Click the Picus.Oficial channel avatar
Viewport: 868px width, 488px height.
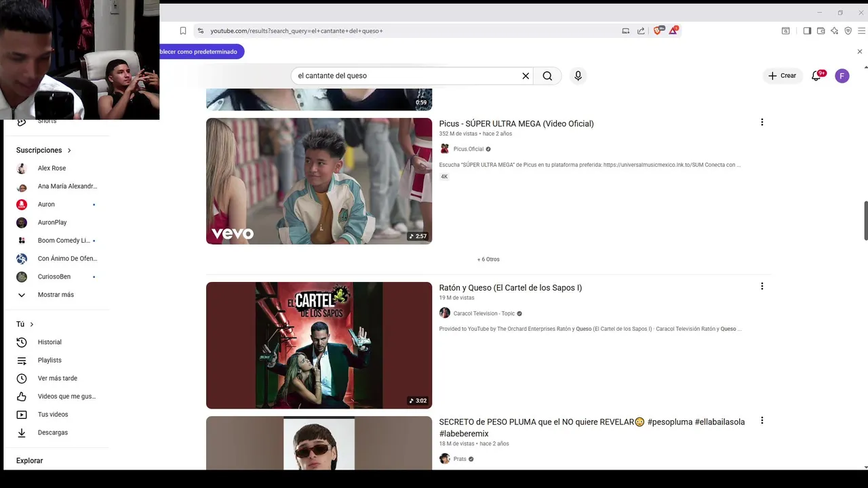pyautogui.click(x=445, y=149)
